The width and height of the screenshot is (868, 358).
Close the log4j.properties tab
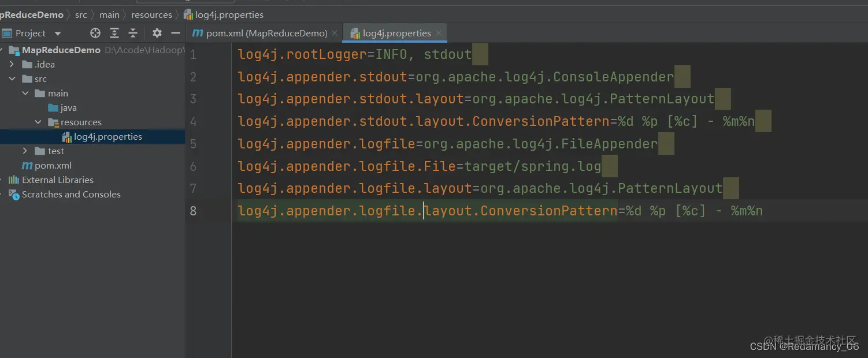(x=439, y=33)
